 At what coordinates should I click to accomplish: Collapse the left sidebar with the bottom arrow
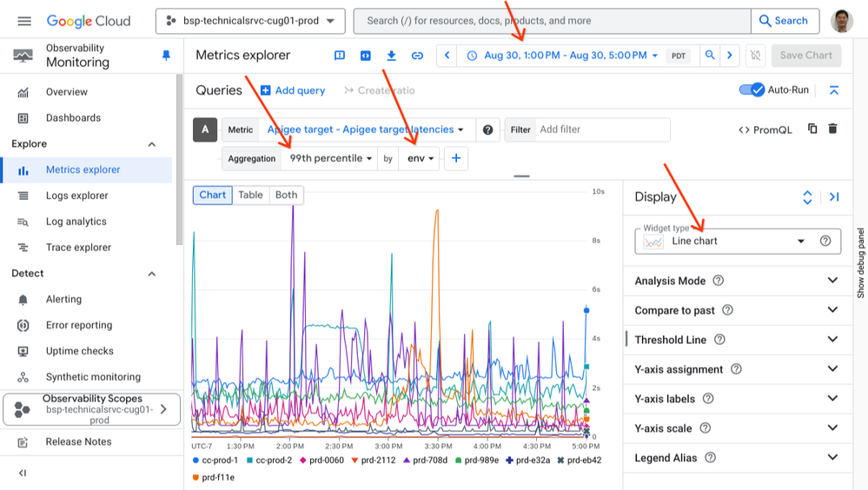pyautogui.click(x=23, y=473)
